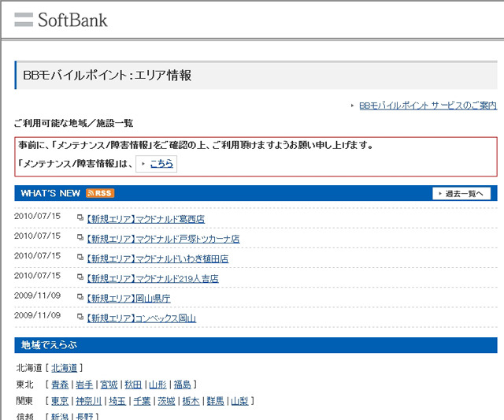This screenshot has height=420, width=504.
Task: Click popup icon beside マクドナルド219人吉店
Action: (x=80, y=277)
